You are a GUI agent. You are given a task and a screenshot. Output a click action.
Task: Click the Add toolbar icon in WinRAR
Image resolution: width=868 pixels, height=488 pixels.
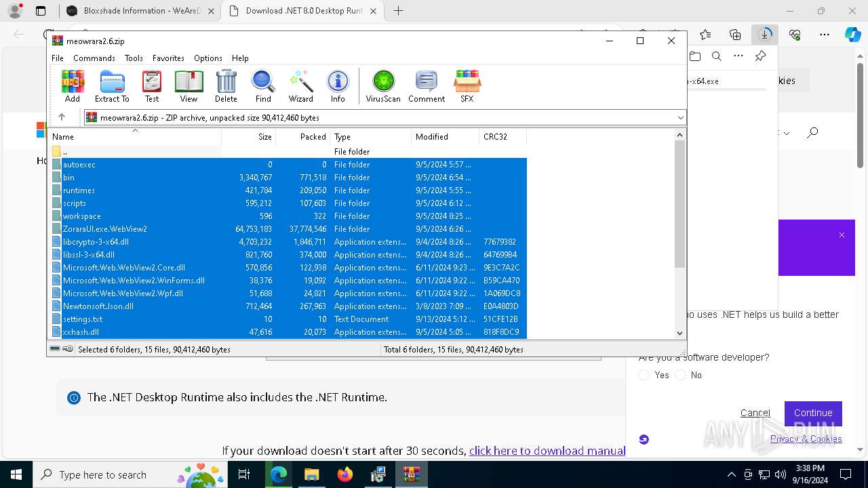73,86
